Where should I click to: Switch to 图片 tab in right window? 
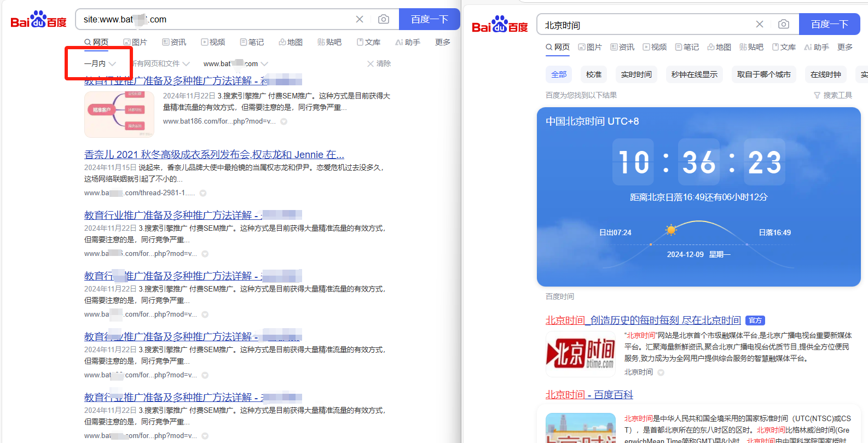(590, 47)
